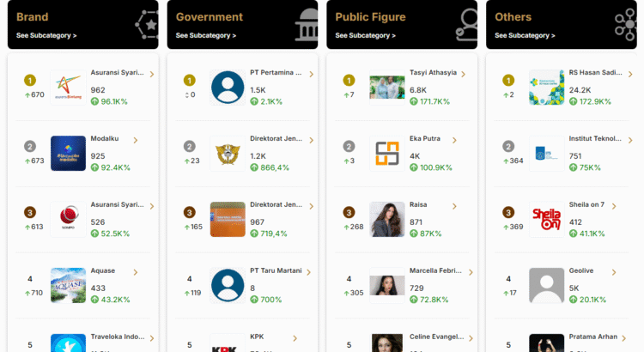
Task: Click the Aquase brand logo
Action: tap(68, 285)
